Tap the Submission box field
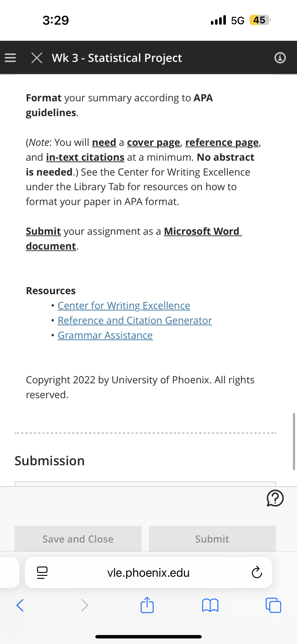This screenshot has width=297, height=644. 145,484
